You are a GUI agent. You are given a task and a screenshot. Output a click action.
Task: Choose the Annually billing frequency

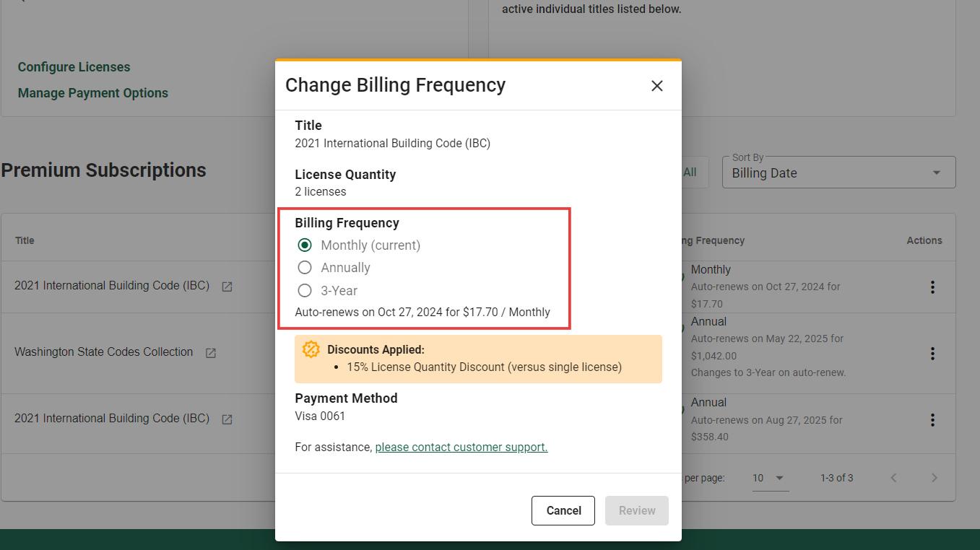tap(305, 268)
